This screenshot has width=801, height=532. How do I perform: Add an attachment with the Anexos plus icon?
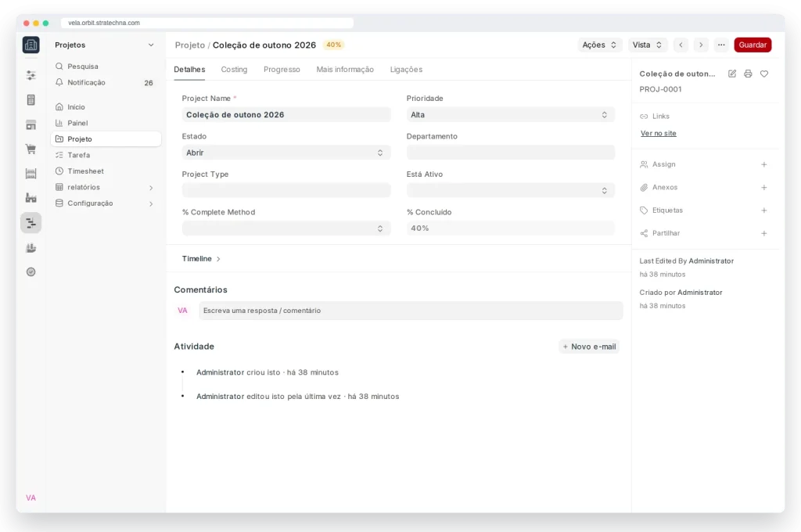click(764, 188)
